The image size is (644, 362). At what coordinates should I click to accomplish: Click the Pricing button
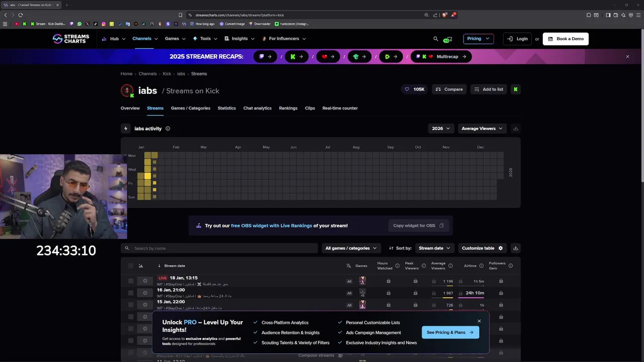(478, 39)
